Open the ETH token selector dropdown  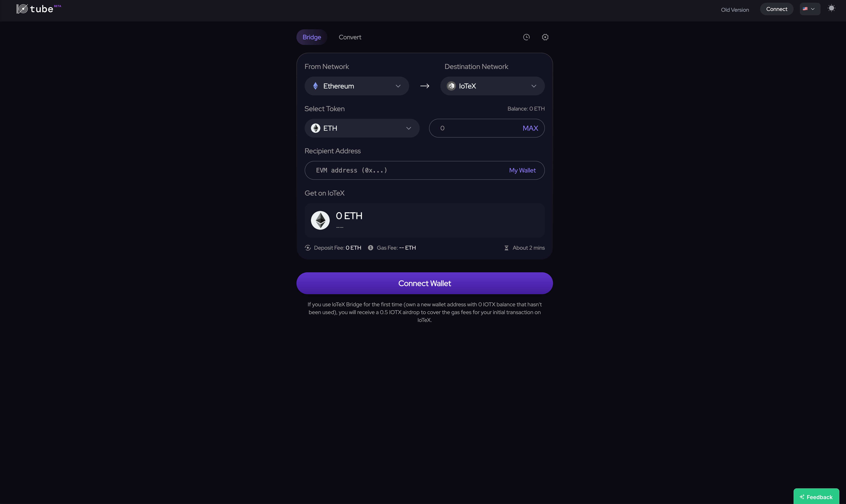point(362,128)
